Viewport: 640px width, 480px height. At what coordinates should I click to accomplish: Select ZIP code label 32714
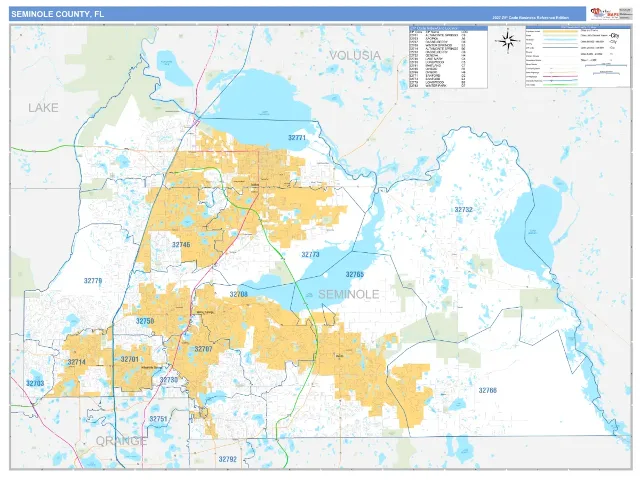pyautogui.click(x=77, y=362)
